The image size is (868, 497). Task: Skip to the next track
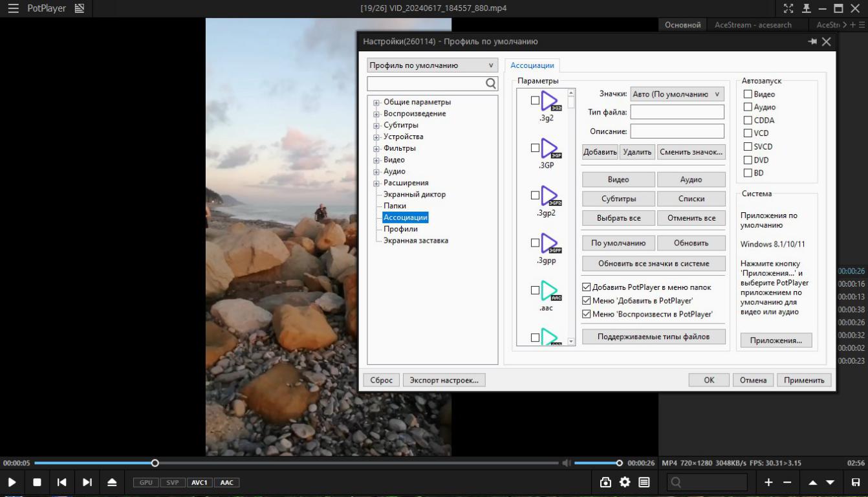(x=87, y=482)
